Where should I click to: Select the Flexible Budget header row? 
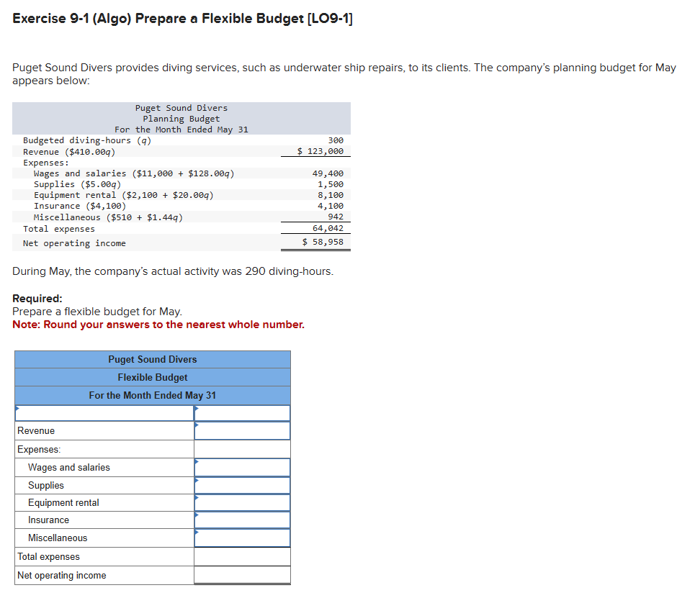coord(152,377)
